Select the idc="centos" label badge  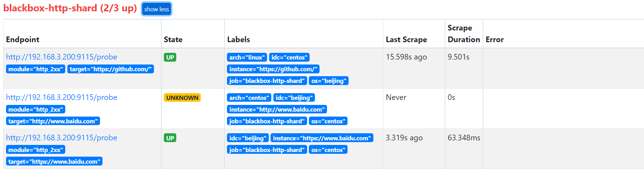[289, 57]
